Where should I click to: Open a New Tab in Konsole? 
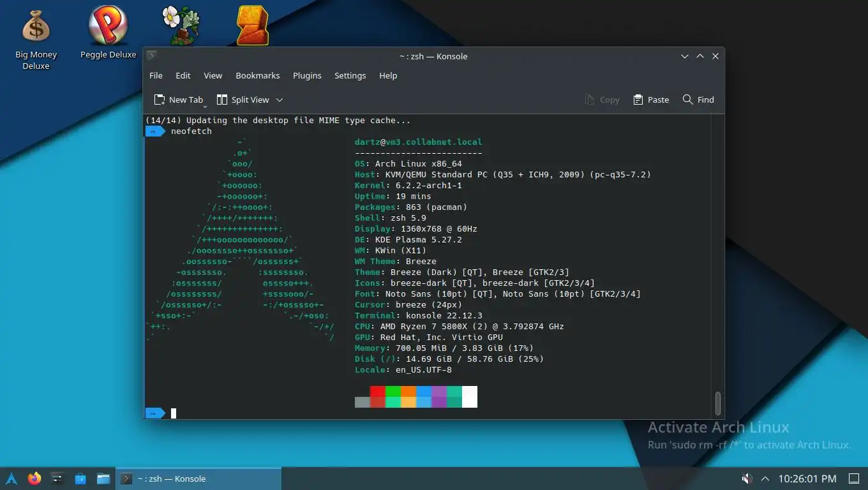pyautogui.click(x=178, y=100)
